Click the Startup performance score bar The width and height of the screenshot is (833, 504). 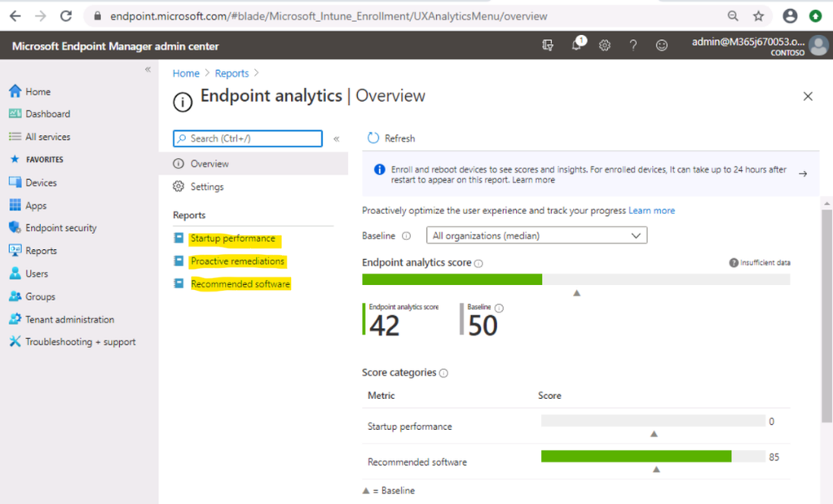[654, 422]
